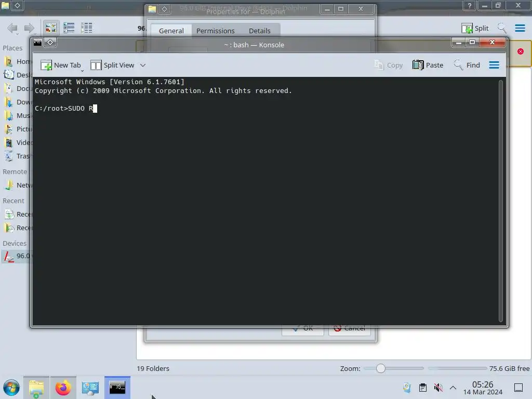Click the Konsole window icon in title bar
This screenshot has height=399, width=532.
pyautogui.click(x=37, y=43)
